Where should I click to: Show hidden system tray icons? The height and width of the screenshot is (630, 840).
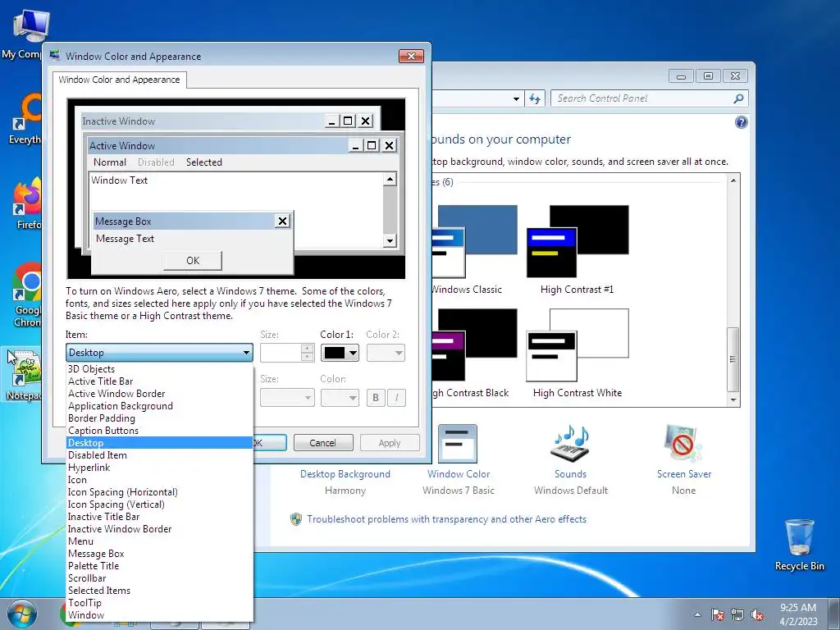[697, 614]
